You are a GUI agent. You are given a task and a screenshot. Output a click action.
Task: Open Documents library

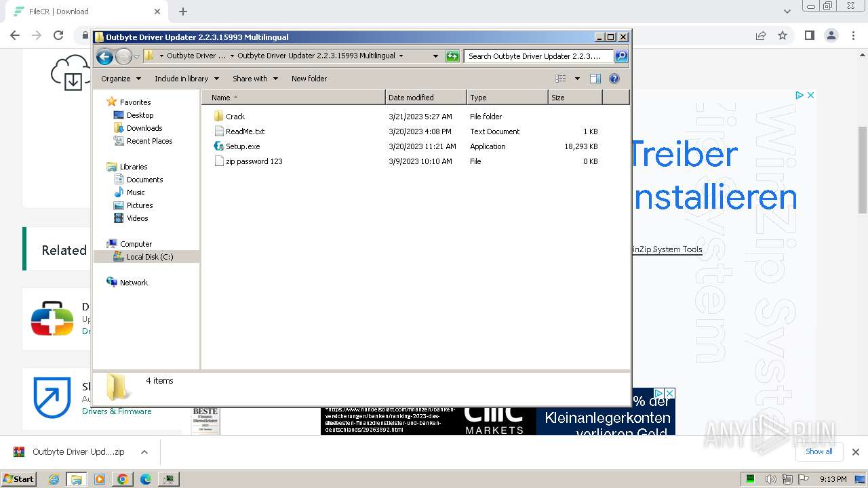[x=144, y=180]
